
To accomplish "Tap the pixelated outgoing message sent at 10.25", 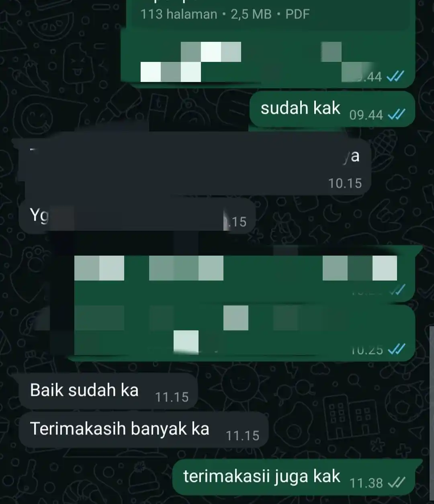I will coord(241,331).
